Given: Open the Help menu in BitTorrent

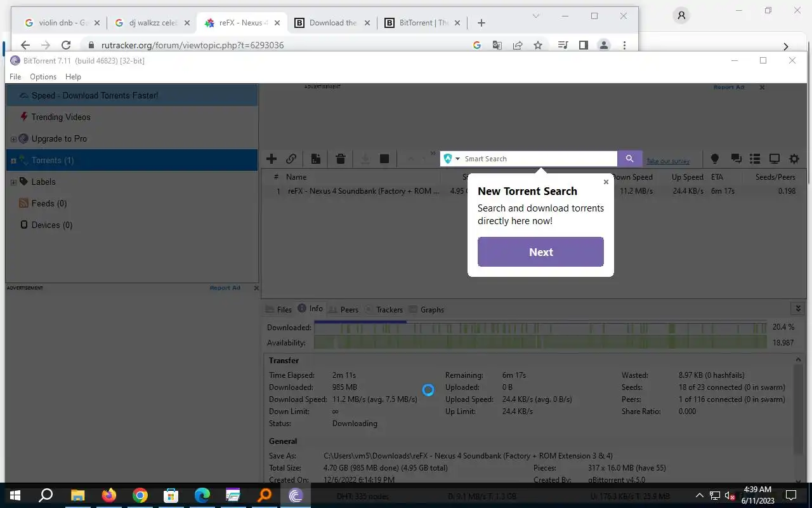Looking at the screenshot, I should [x=73, y=76].
